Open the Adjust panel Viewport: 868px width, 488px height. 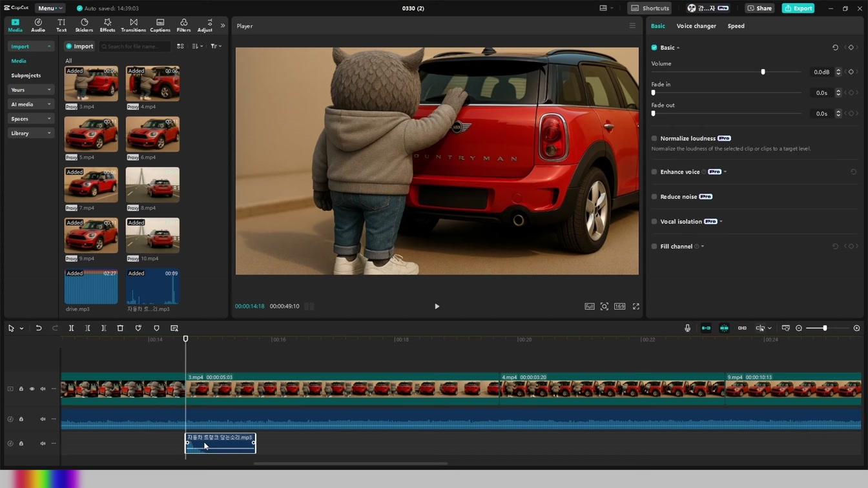[205, 25]
